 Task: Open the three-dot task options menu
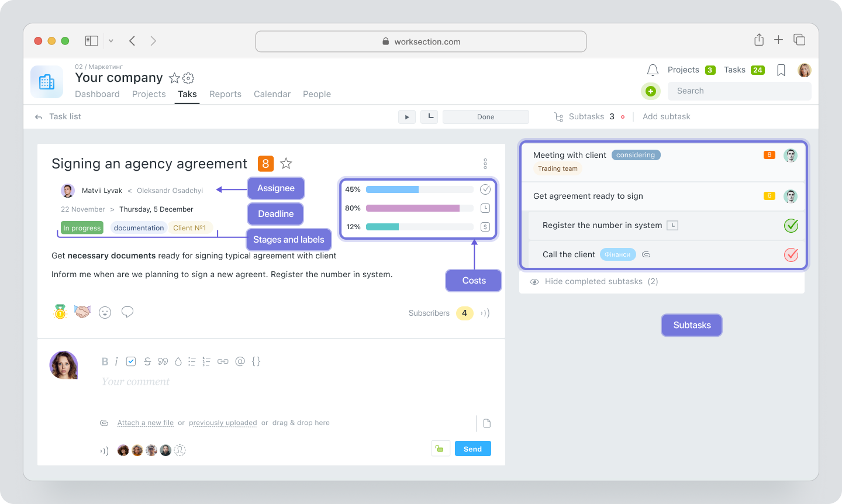click(x=485, y=163)
